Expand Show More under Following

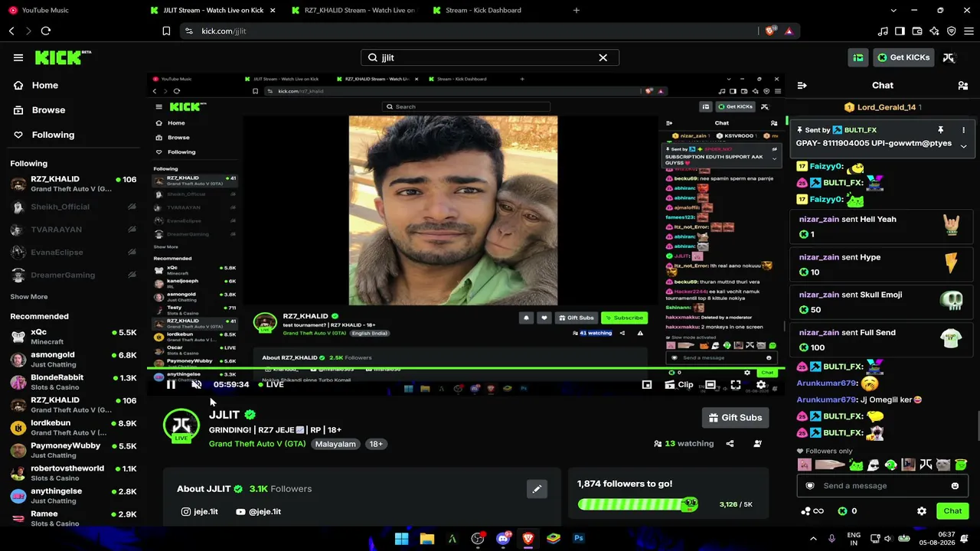[x=29, y=297]
